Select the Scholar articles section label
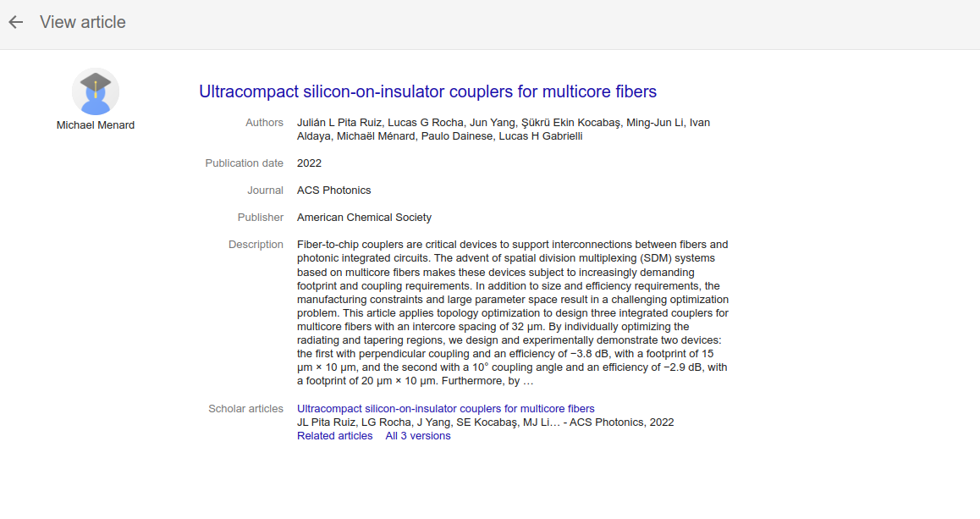This screenshot has width=980, height=519. pos(245,408)
